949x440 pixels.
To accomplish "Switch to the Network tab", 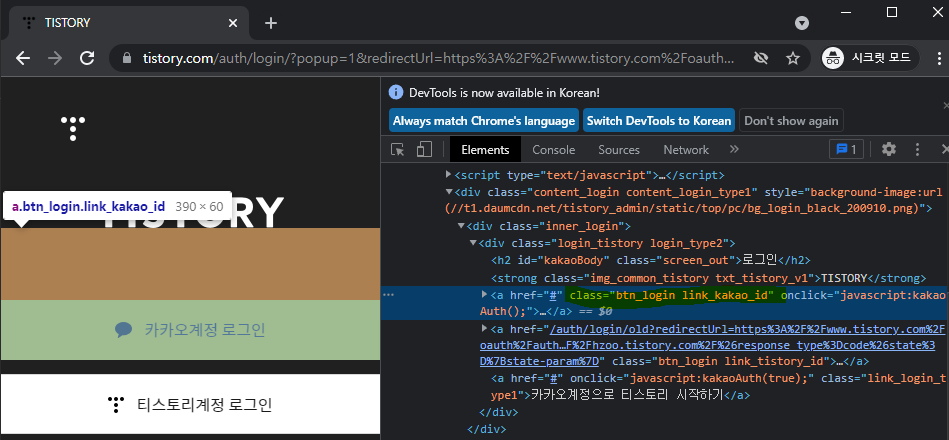I will click(686, 149).
